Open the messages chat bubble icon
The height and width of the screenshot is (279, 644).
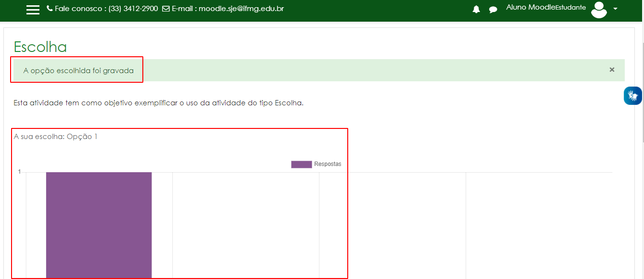click(492, 9)
